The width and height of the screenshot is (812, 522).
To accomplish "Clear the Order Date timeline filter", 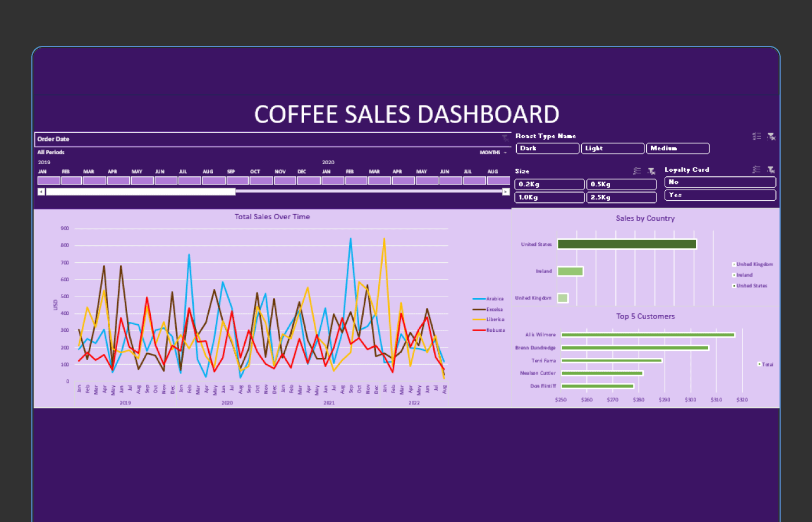I will tap(505, 138).
